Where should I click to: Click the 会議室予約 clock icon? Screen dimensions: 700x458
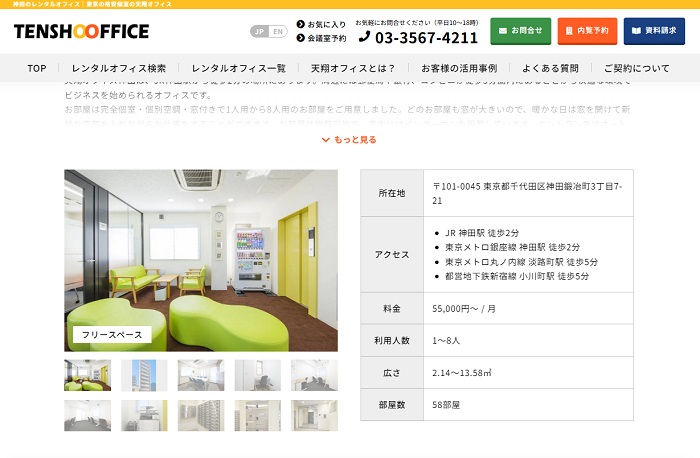point(300,38)
